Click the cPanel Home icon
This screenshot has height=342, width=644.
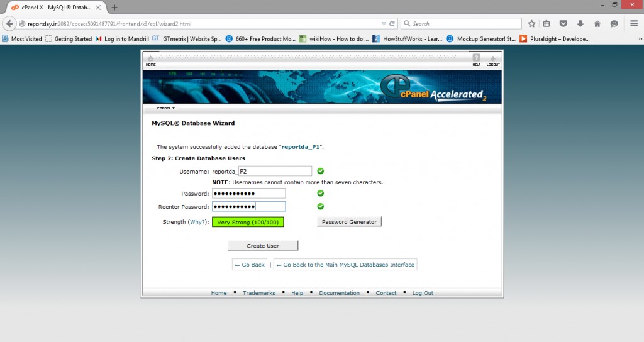(150, 60)
